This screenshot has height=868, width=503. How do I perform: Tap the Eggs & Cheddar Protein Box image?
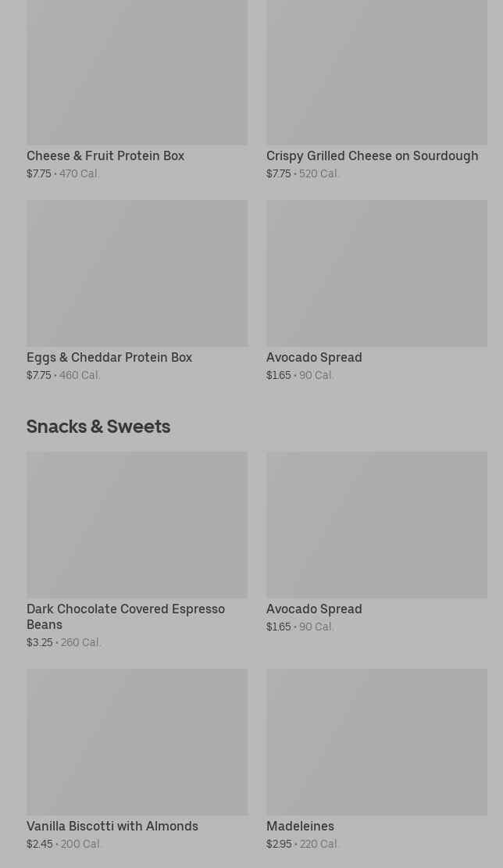137,273
